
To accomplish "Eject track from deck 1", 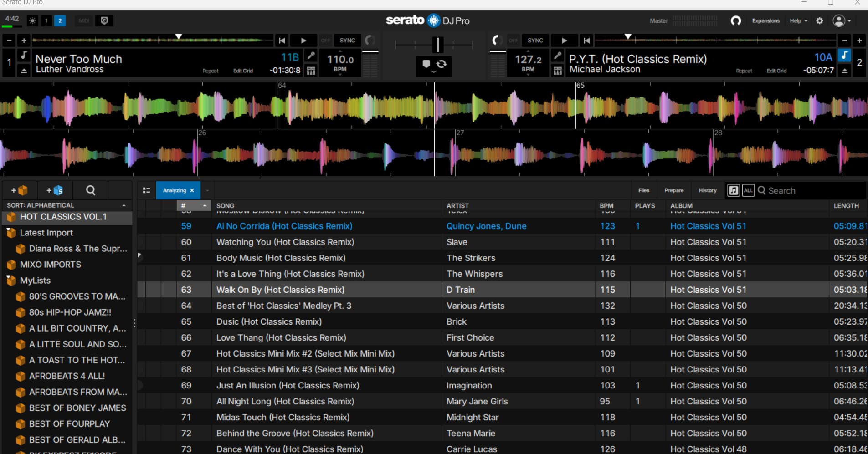I will (x=24, y=71).
